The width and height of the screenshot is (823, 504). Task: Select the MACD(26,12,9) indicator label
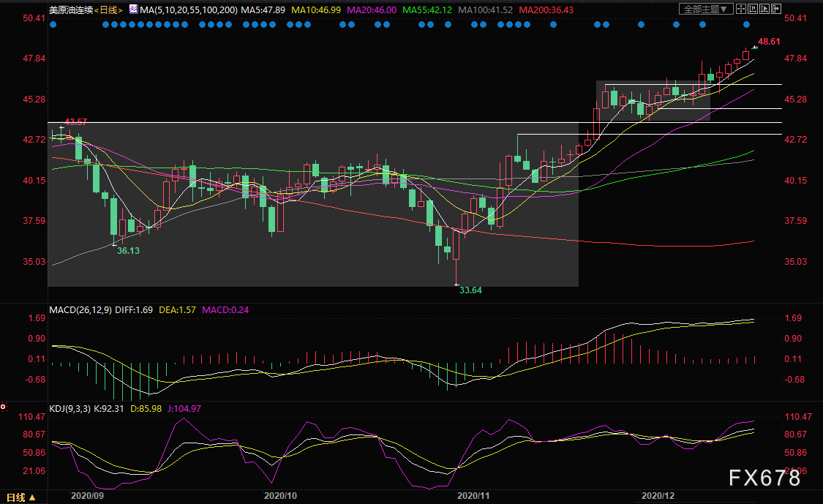[x=80, y=309]
